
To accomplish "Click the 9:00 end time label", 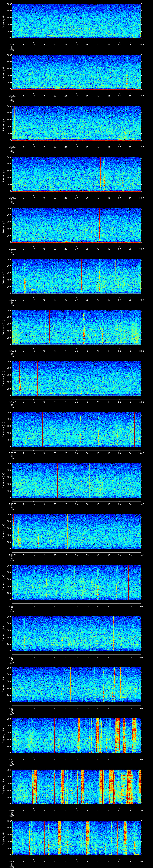I will [x=141, y=402].
